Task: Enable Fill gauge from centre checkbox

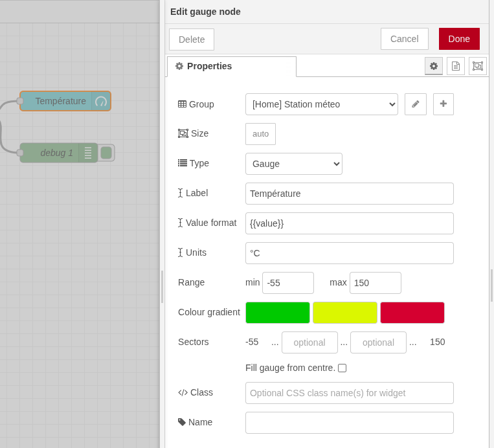Action: [x=342, y=368]
